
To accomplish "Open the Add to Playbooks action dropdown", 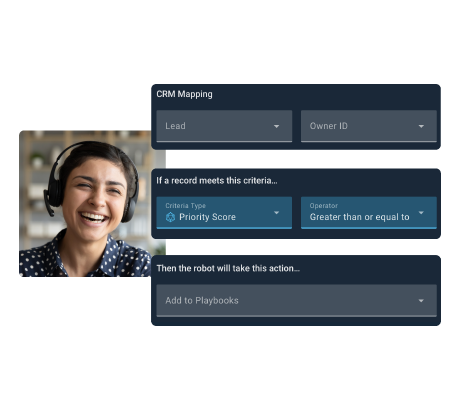I will [x=296, y=300].
